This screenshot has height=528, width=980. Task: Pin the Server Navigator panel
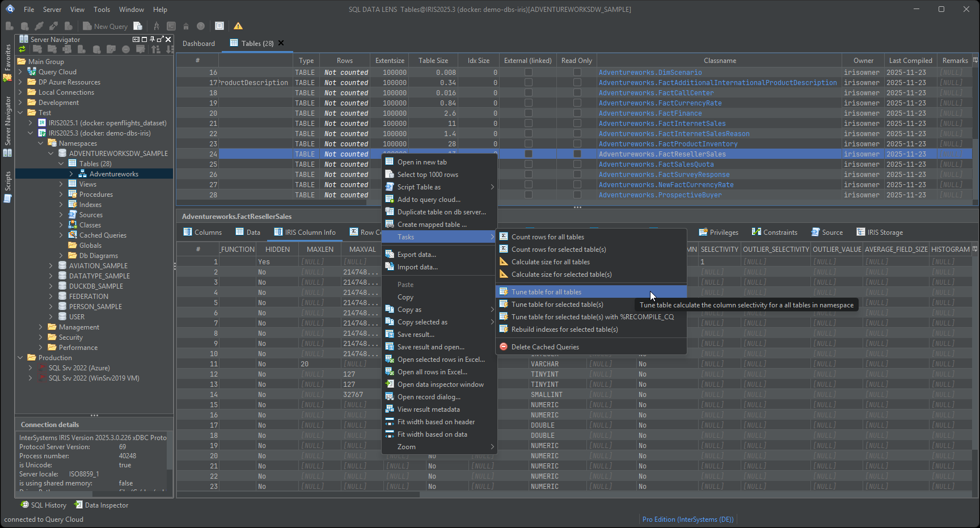pyautogui.click(x=152, y=39)
